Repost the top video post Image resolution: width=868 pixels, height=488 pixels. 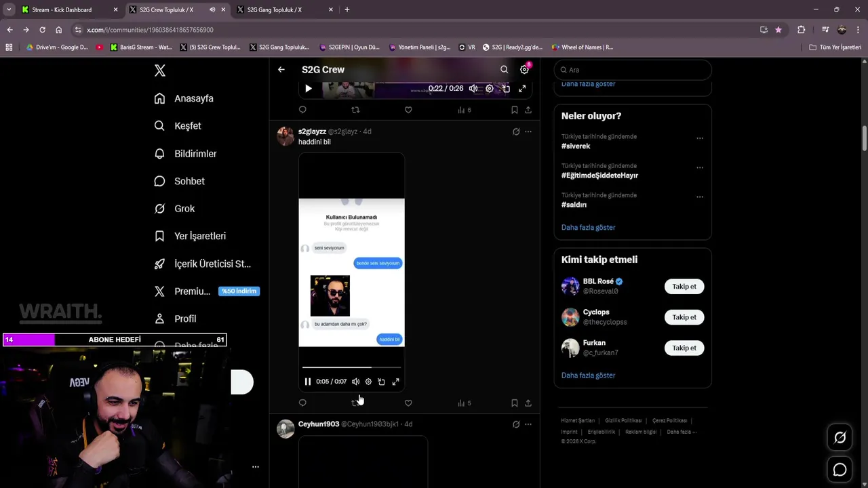click(x=355, y=110)
